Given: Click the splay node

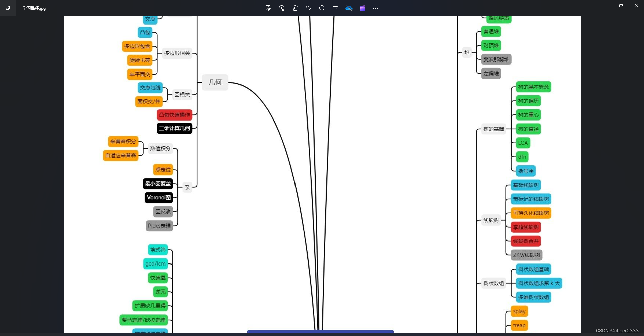Looking at the screenshot, I should point(519,311).
